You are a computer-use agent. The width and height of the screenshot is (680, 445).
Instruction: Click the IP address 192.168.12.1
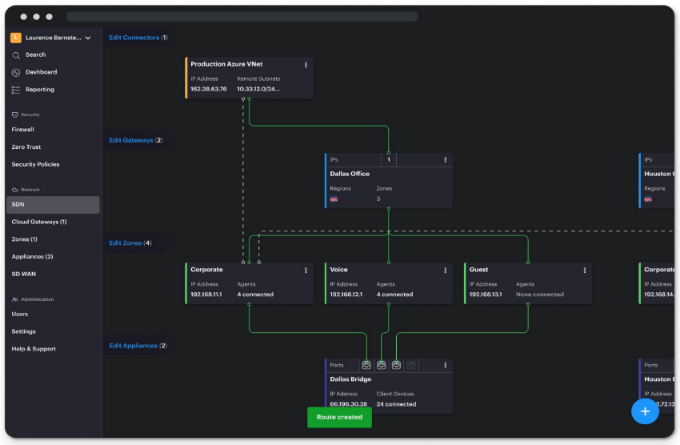[x=346, y=294]
